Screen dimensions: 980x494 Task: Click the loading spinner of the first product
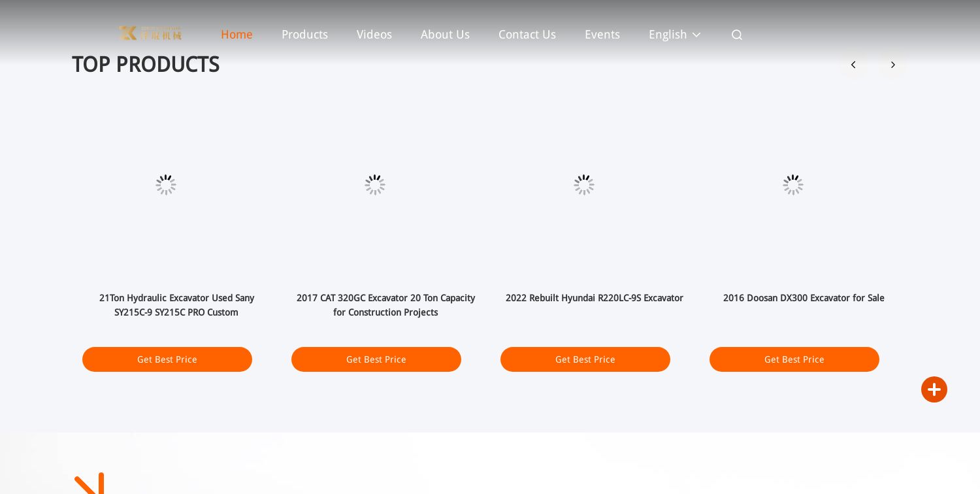[x=166, y=185]
